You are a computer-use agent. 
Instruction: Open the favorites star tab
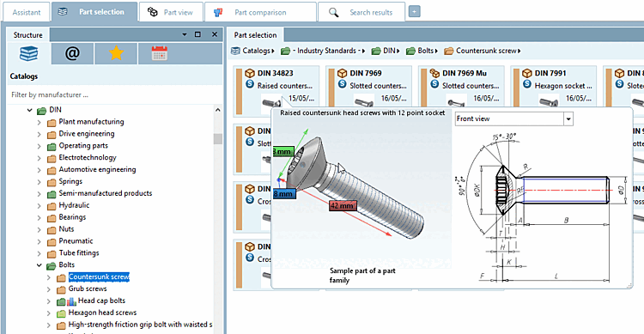[116, 53]
